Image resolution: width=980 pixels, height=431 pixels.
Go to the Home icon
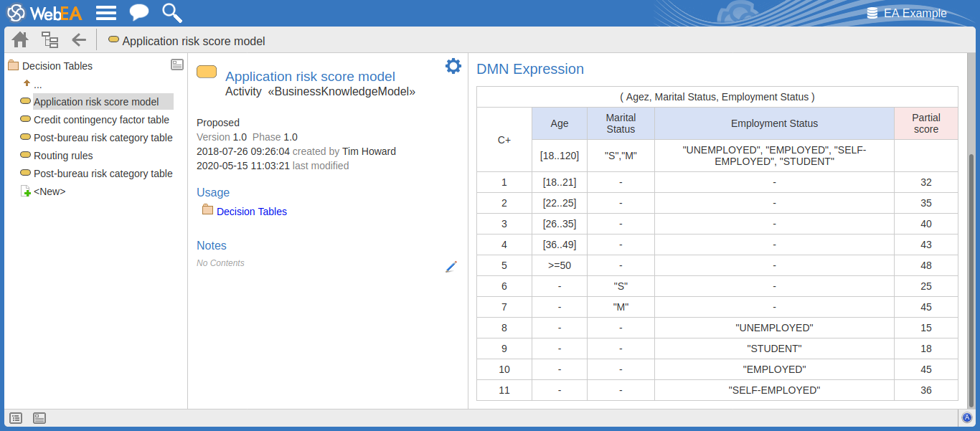click(x=20, y=40)
